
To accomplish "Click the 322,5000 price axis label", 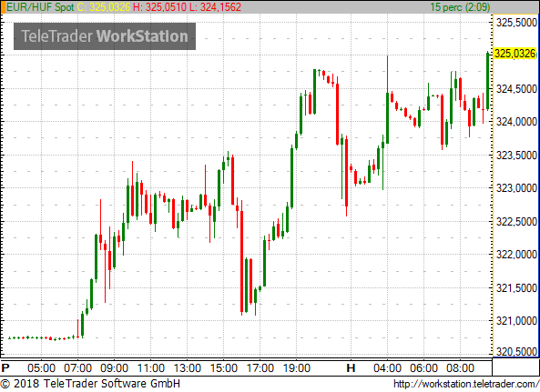I will [x=516, y=222].
